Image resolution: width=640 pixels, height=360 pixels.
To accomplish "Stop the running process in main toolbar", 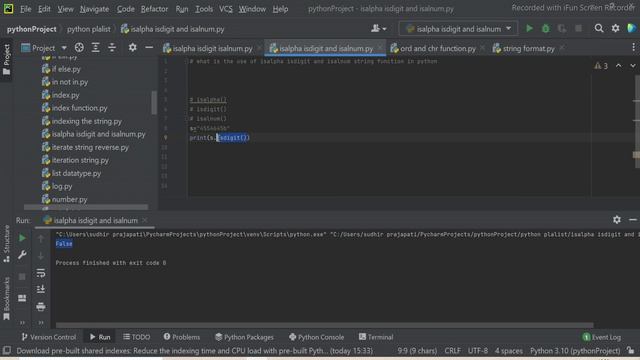I will [x=578, y=29].
